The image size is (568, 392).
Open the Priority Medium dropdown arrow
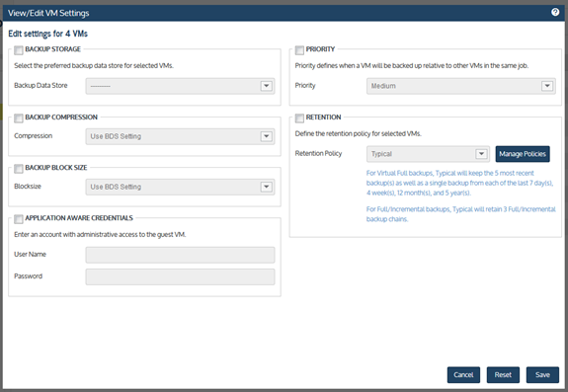(x=547, y=86)
